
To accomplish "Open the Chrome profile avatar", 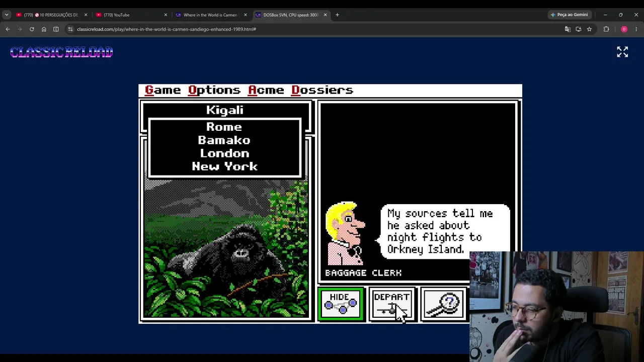I will click(x=624, y=29).
